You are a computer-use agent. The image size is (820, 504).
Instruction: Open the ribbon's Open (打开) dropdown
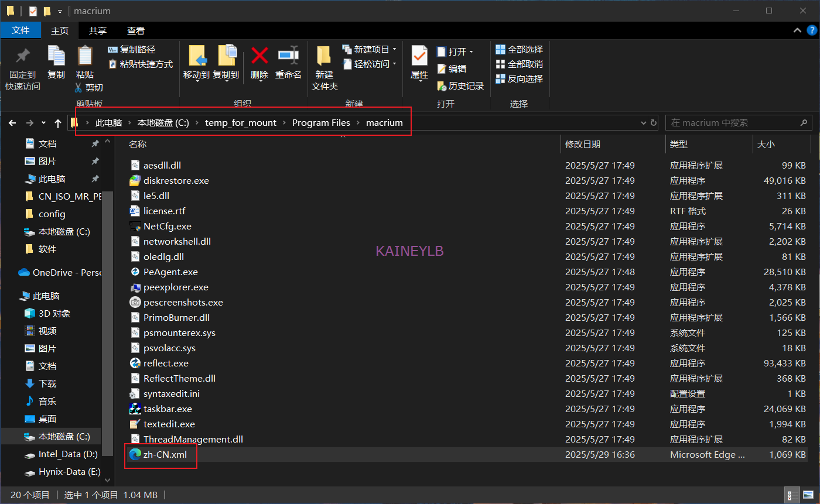pyautogui.click(x=455, y=52)
